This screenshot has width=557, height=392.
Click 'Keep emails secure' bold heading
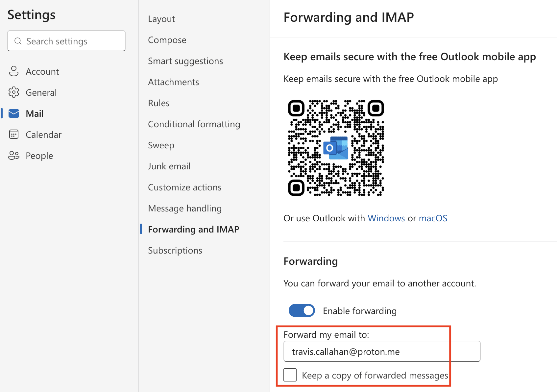point(409,57)
